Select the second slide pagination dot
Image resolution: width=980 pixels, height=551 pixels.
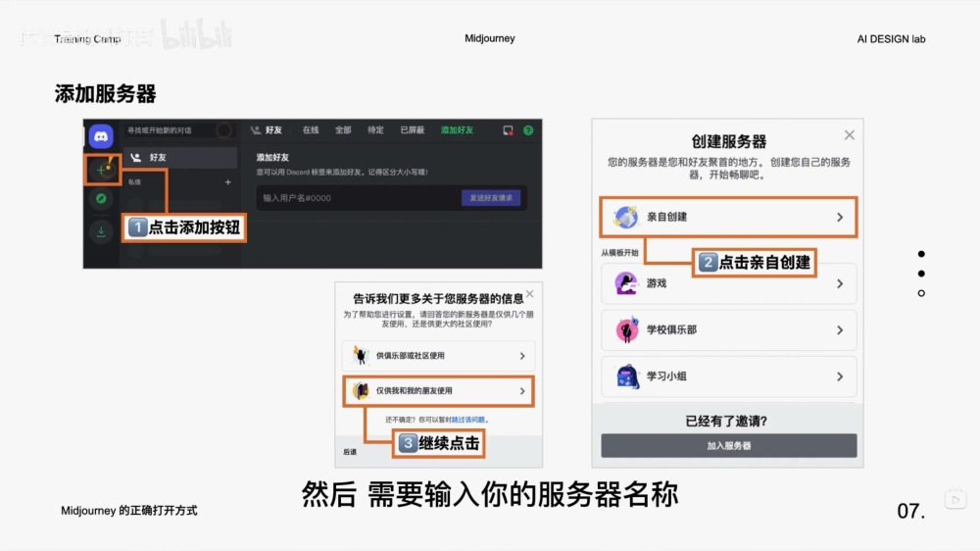(x=921, y=274)
